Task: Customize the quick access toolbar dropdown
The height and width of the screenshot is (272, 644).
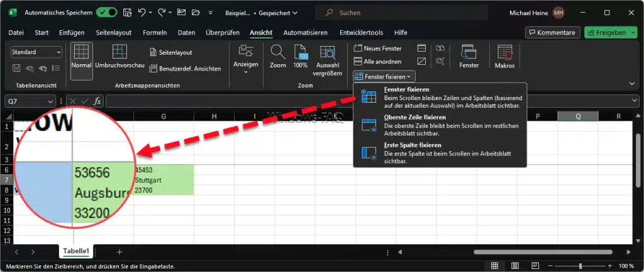Action: coord(211,13)
